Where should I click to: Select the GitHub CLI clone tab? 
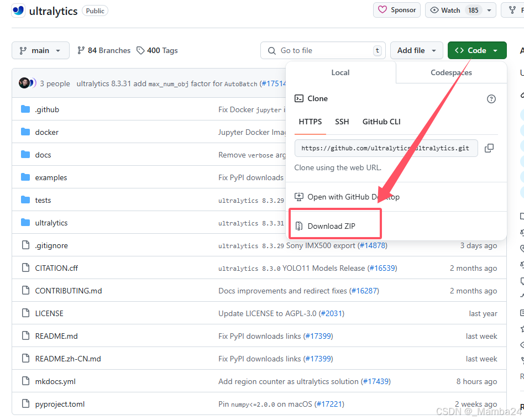(x=381, y=122)
